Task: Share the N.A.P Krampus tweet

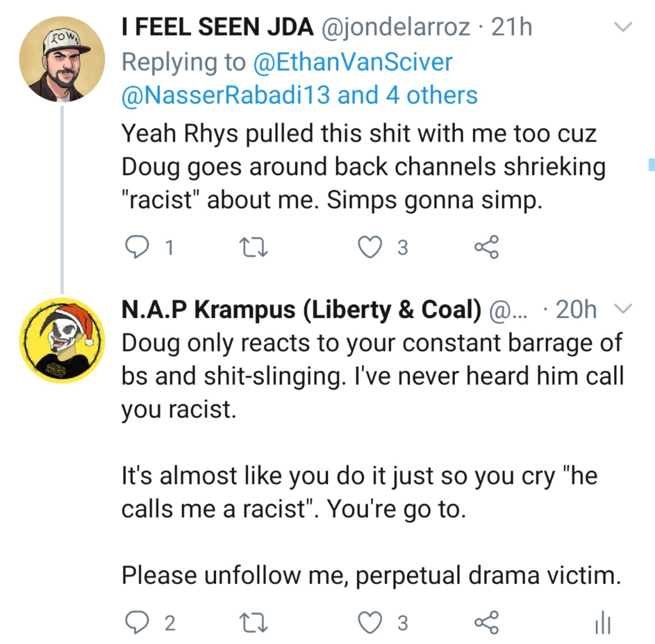Action: 487,623
